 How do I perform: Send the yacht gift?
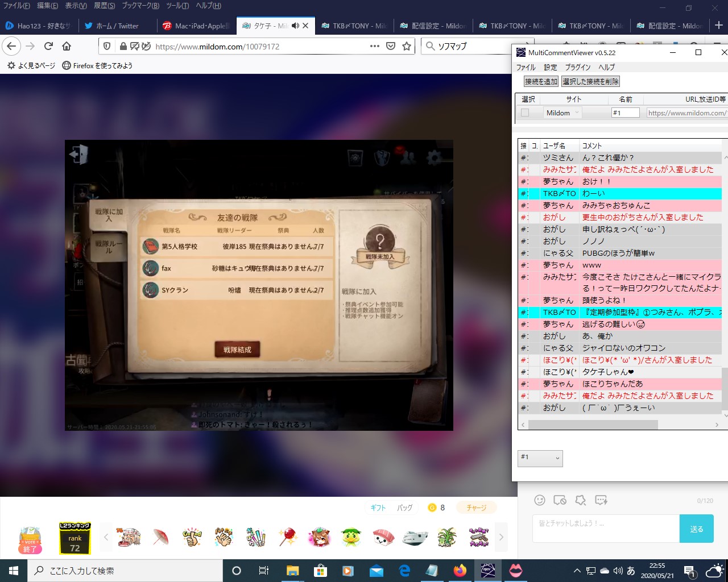[415, 537]
